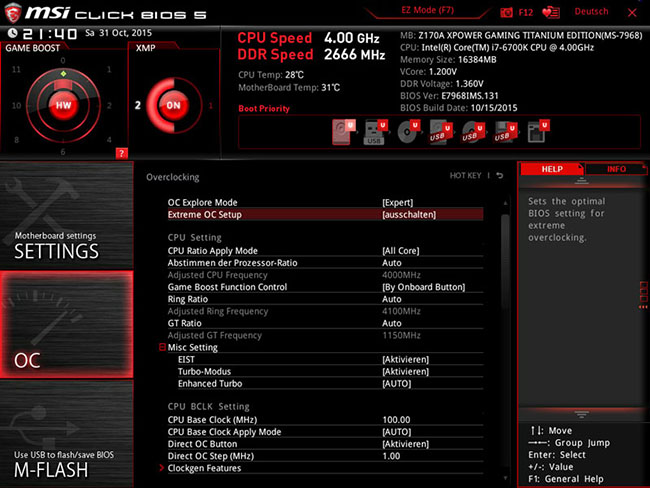Toggle the Game Boost HW knob

point(63,105)
